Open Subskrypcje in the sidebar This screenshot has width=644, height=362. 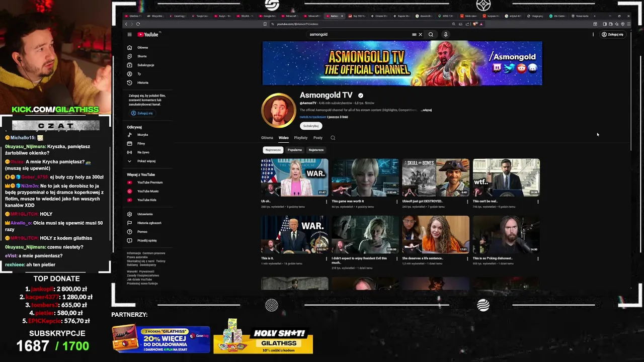click(x=145, y=65)
